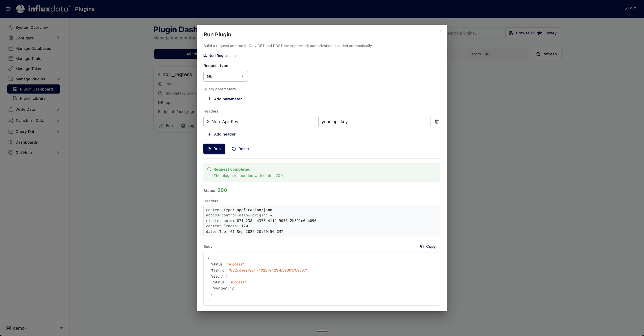
Task: Click the Request completed check icon
Action: pyautogui.click(x=209, y=169)
